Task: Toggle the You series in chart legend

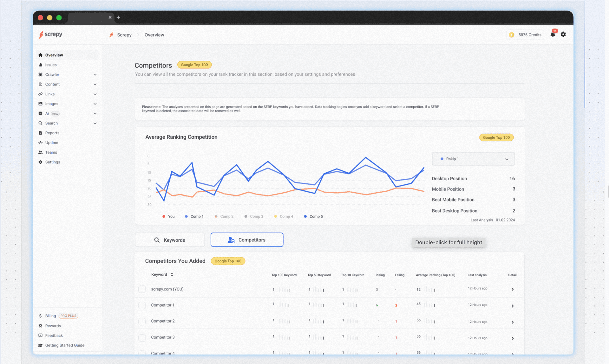Action: pos(168,216)
